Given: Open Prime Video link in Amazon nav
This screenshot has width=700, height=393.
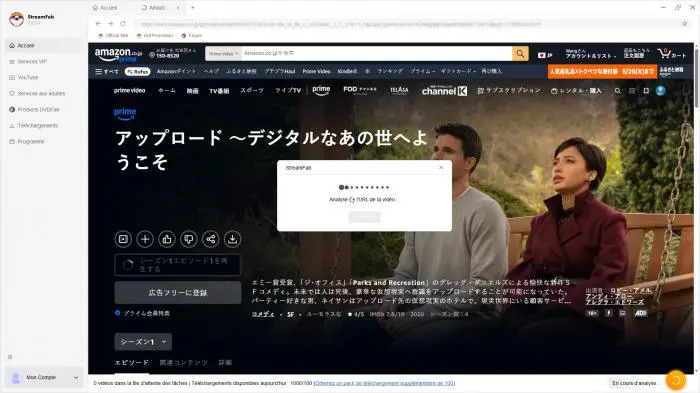Looking at the screenshot, I should 316,71.
